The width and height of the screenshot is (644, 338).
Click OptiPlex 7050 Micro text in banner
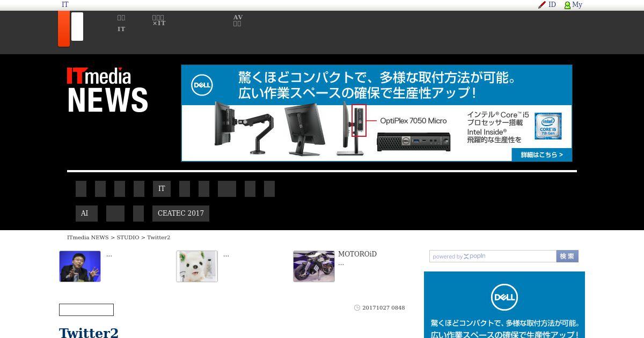(x=413, y=121)
